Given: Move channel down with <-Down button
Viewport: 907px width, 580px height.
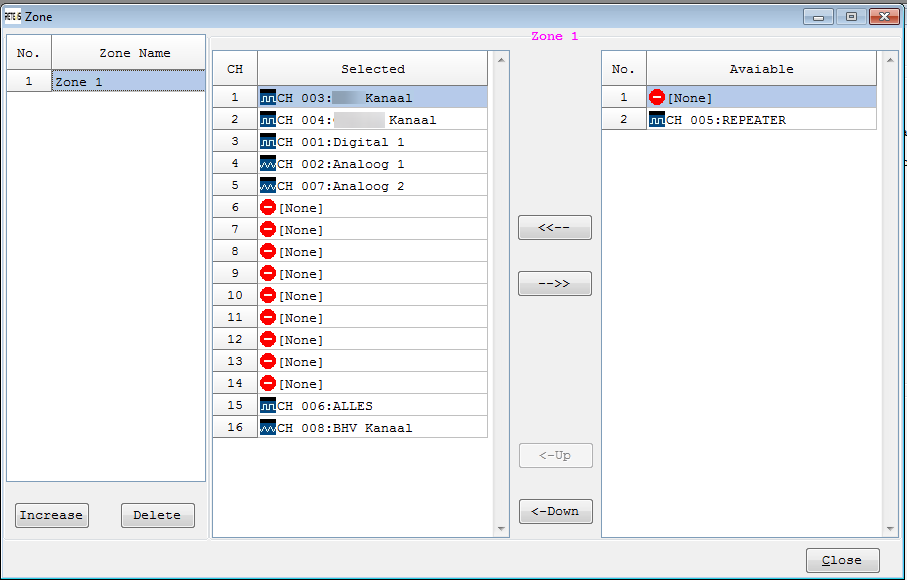Looking at the screenshot, I should (x=555, y=511).
